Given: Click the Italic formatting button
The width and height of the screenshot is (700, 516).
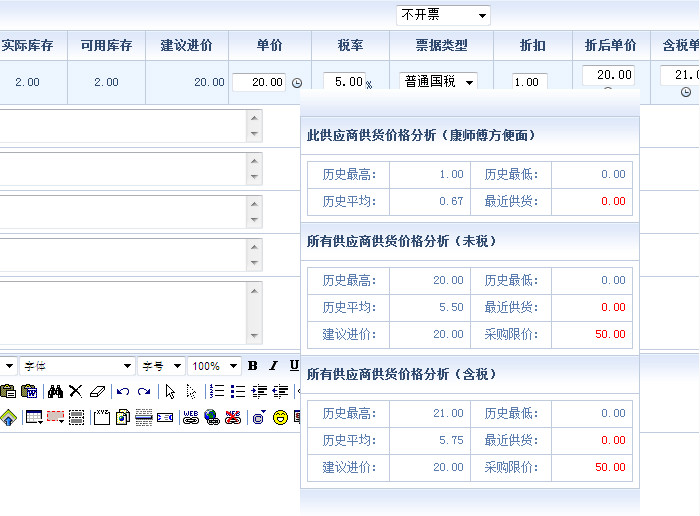Looking at the screenshot, I should 273,366.
